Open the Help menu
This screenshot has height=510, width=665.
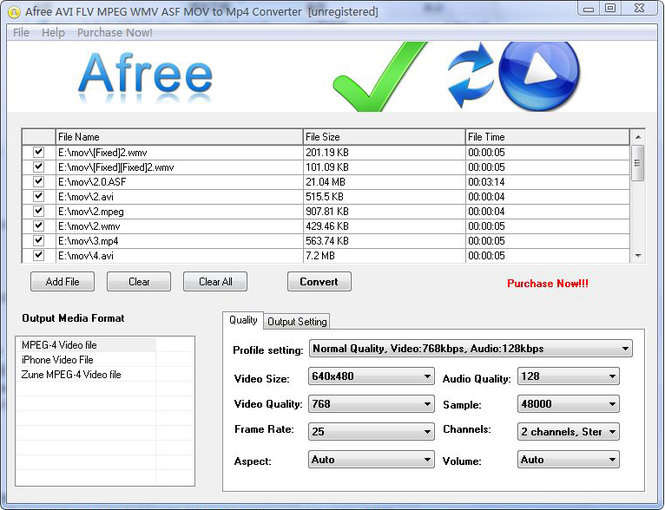click(x=53, y=33)
